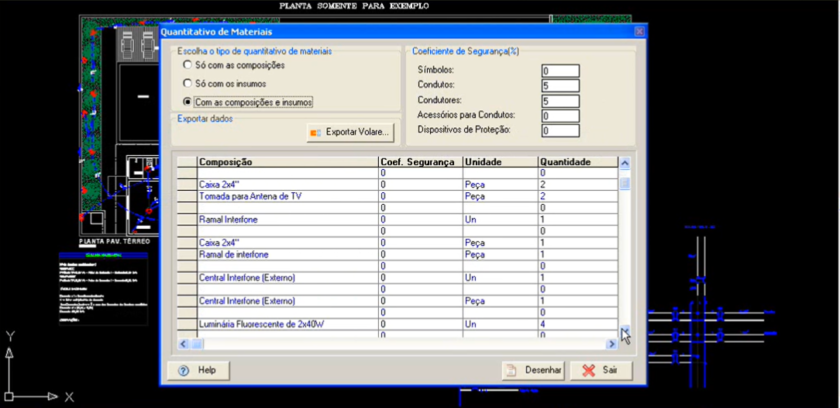
Task: Click the Símbolos coefficient field
Action: (559, 71)
